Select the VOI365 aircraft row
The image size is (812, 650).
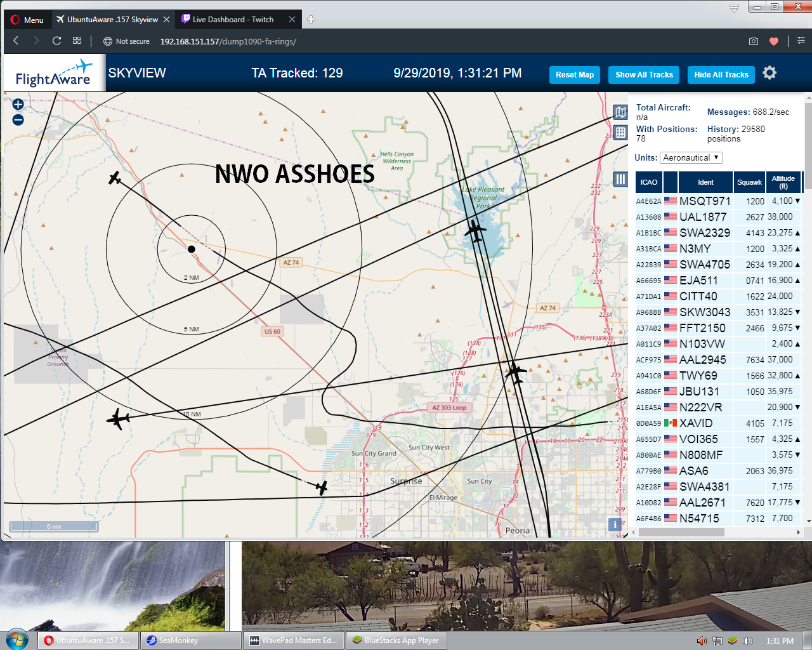(718, 439)
